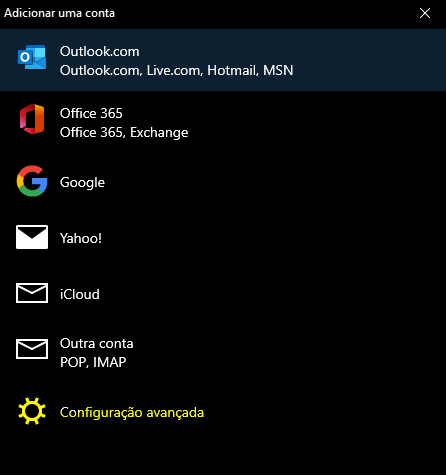Click the Adicionar uma conta title
Image resolution: width=446 pixels, height=475 pixels.
point(59,13)
